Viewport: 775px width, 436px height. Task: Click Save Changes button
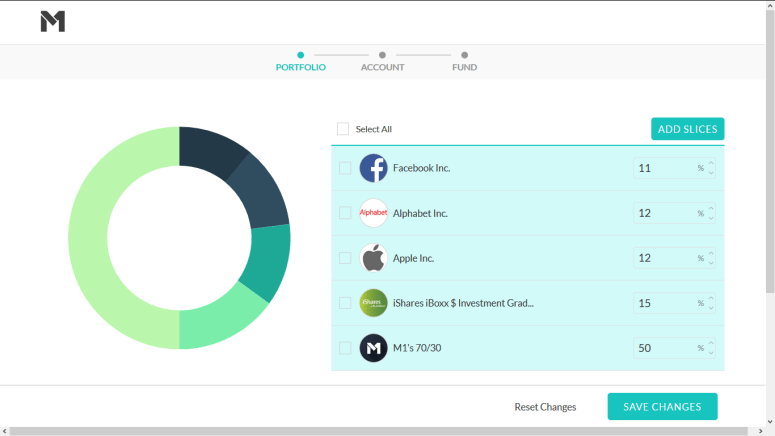pyautogui.click(x=662, y=407)
